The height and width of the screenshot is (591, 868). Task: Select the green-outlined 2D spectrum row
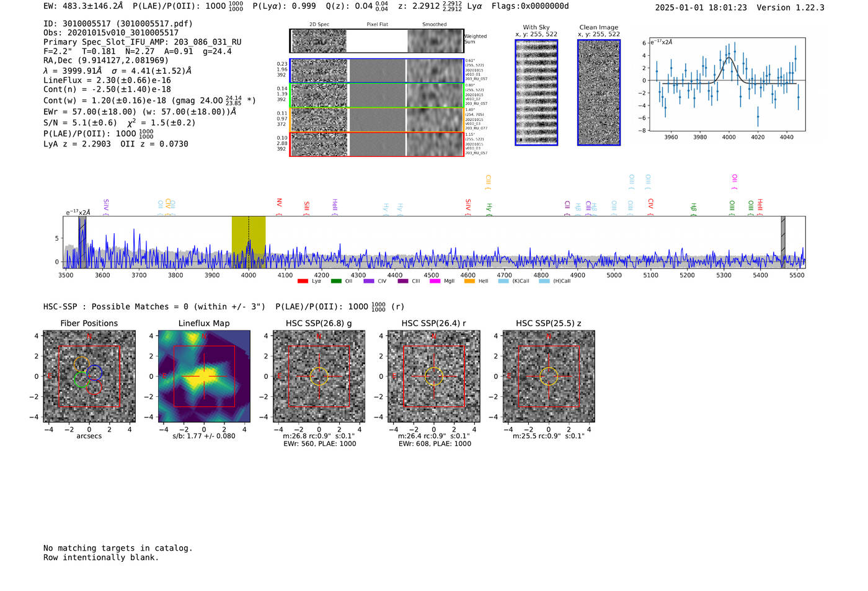(377, 96)
